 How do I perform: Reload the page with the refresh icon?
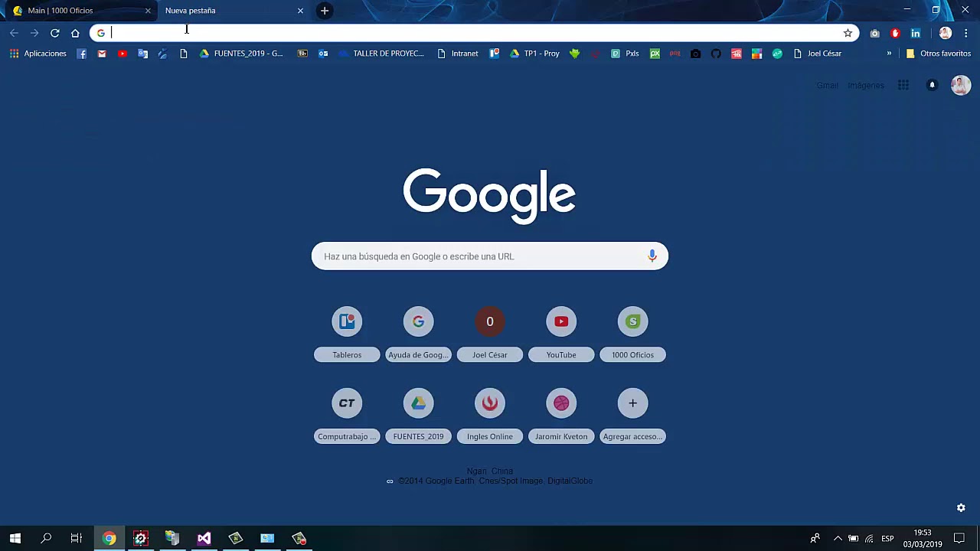[x=54, y=33]
